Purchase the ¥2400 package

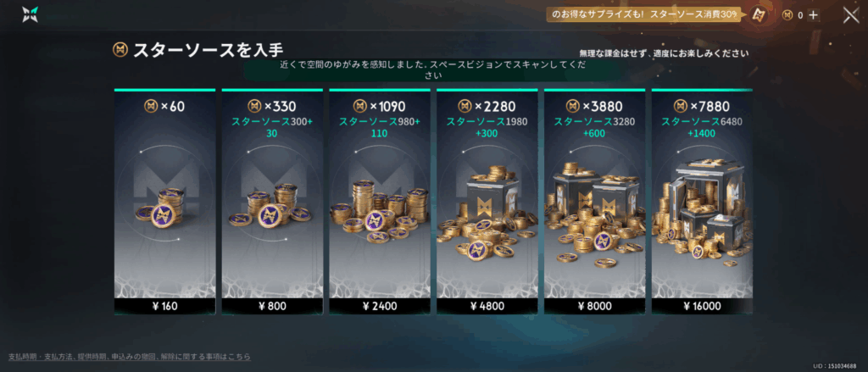click(380, 306)
